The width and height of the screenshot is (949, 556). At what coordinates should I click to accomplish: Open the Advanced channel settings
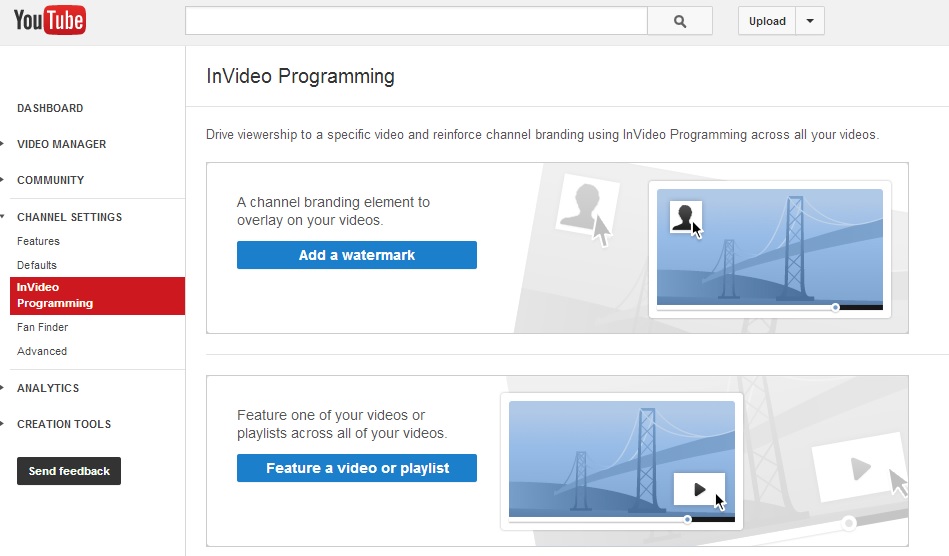click(42, 352)
